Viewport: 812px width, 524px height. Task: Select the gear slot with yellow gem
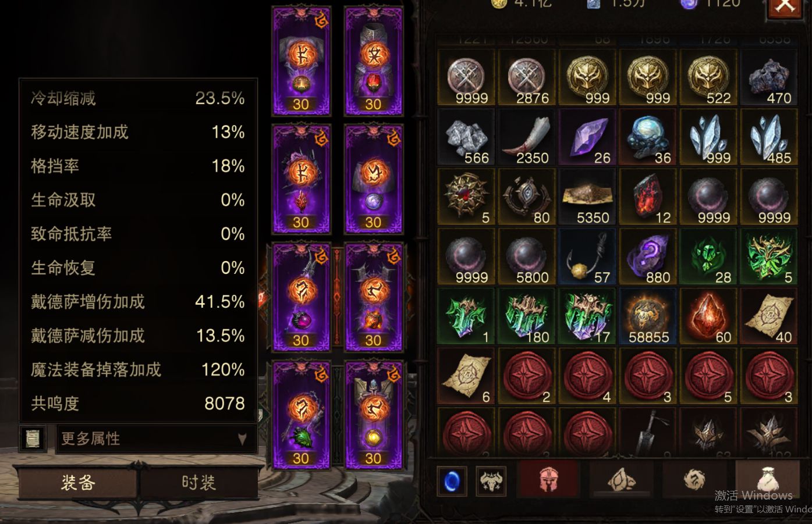pyautogui.click(x=373, y=415)
